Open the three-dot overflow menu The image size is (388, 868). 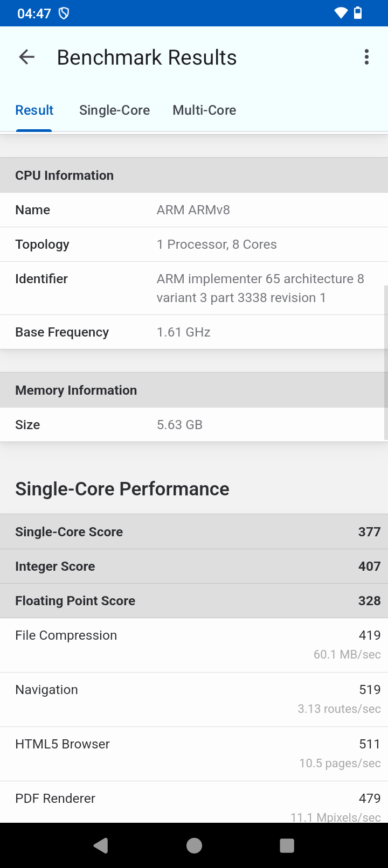[x=366, y=57]
